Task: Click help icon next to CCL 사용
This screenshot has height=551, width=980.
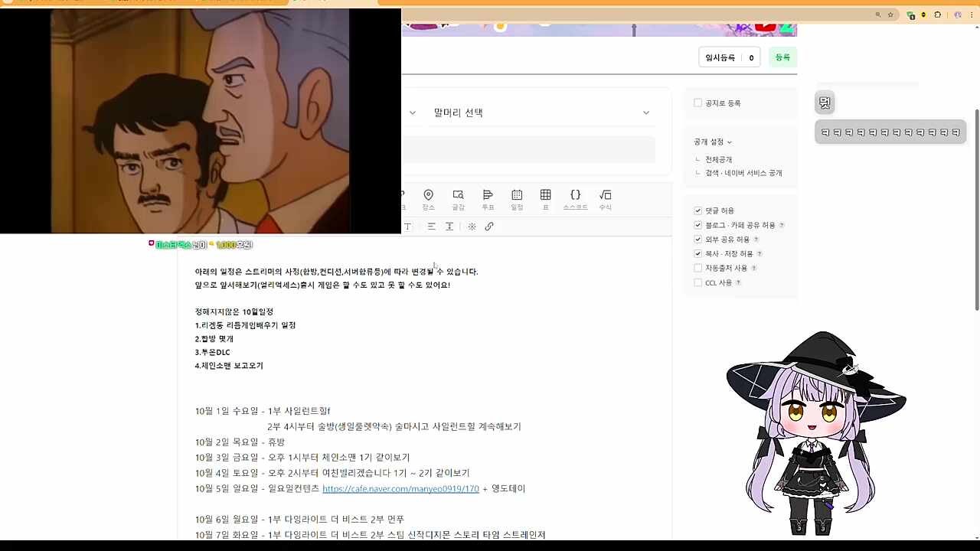Action: click(738, 283)
